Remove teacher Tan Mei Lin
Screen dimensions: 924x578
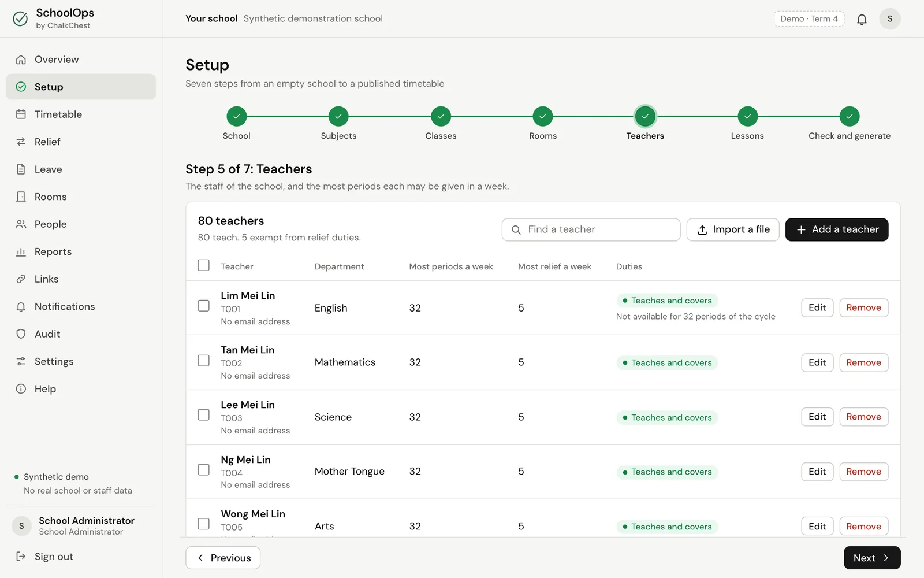click(x=863, y=362)
